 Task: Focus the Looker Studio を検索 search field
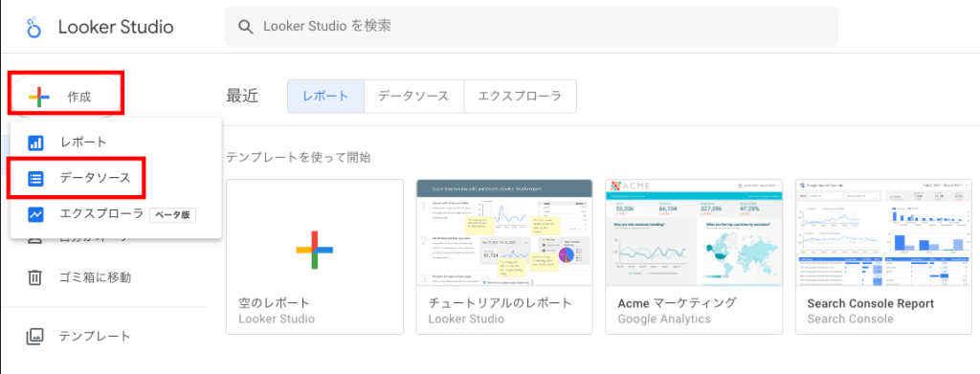[x=531, y=26]
